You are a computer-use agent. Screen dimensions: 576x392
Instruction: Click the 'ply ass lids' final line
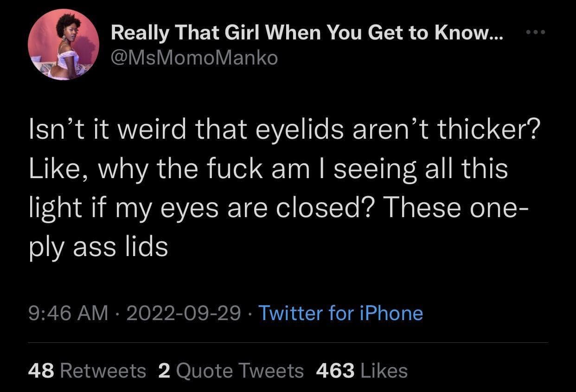coord(98,247)
